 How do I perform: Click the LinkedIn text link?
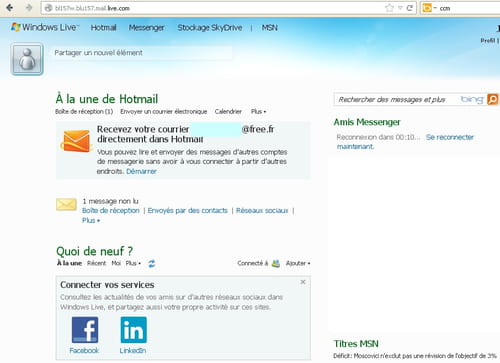[133, 351]
